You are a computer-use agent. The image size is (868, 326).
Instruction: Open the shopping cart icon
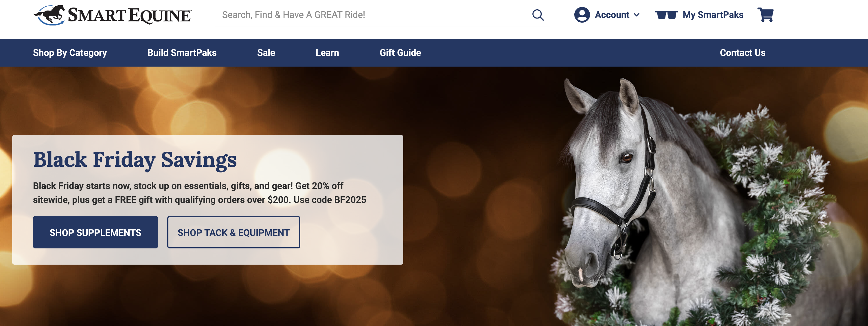click(x=765, y=15)
